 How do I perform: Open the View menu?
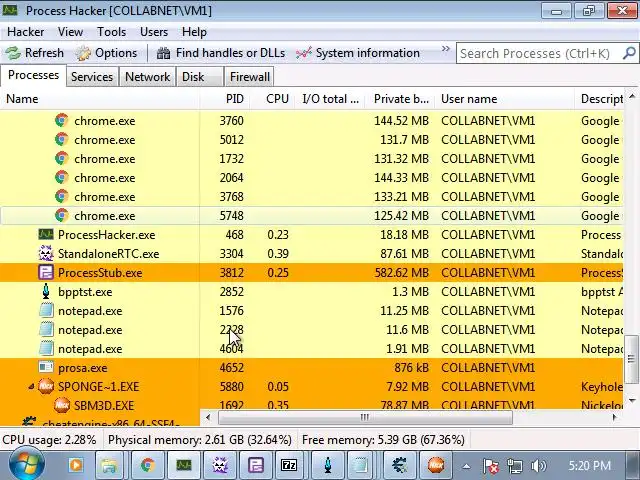(x=70, y=32)
